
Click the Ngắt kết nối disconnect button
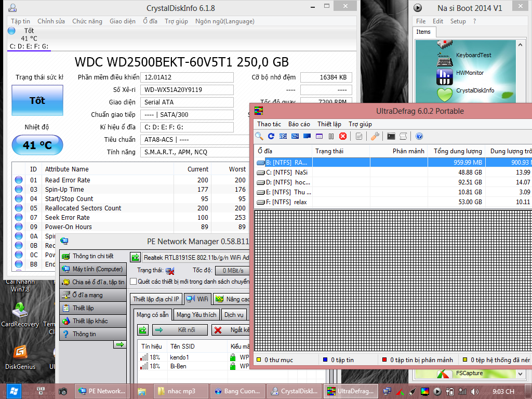pyautogui.click(x=231, y=330)
